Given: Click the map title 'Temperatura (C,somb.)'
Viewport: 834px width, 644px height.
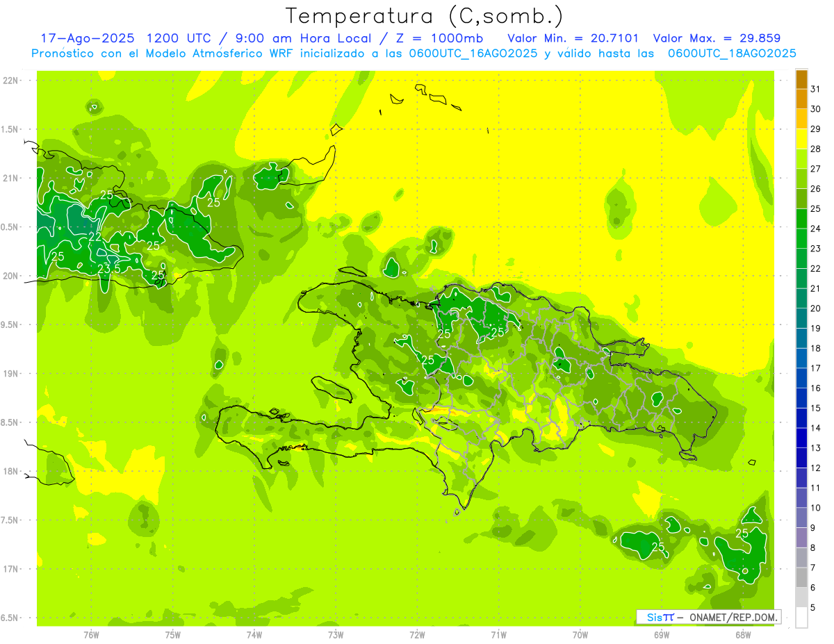Looking at the screenshot, I should 425,16.
